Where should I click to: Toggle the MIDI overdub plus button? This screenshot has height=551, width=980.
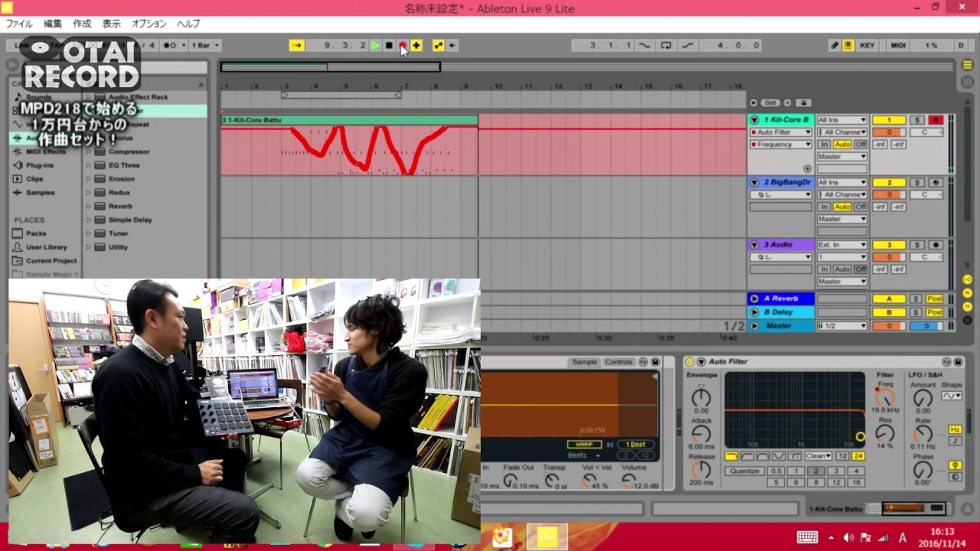(416, 45)
